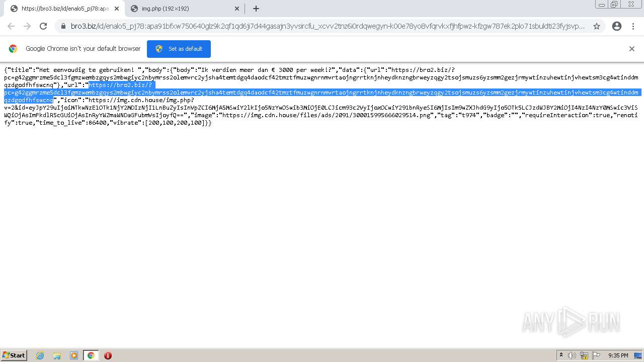644x362 pixels.
Task: Select the bro3.biz tab
Action: tap(64, 9)
